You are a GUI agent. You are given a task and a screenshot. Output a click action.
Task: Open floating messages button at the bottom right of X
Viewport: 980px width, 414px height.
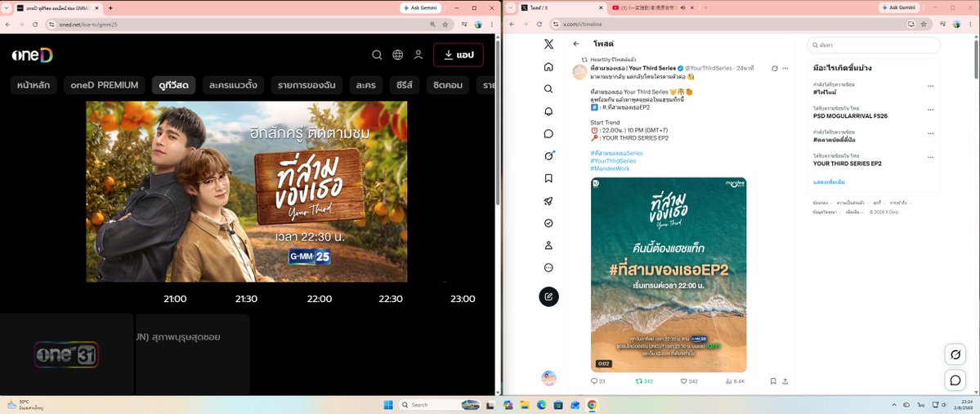pos(955,380)
